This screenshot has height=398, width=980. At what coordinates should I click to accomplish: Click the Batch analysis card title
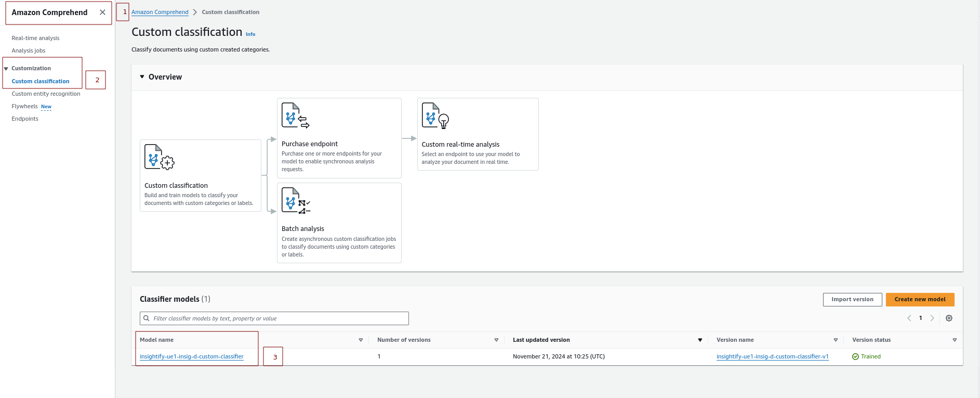(303, 229)
